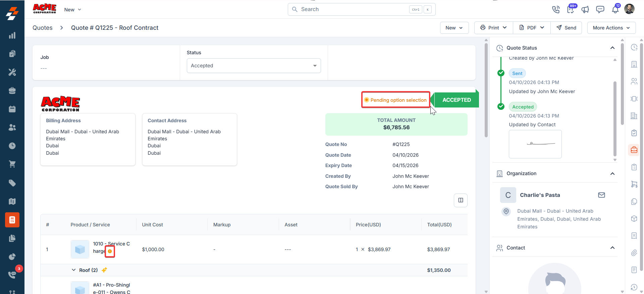Viewport: 644px width, 294px height.
Task: Click the Send button
Action: pos(566,28)
